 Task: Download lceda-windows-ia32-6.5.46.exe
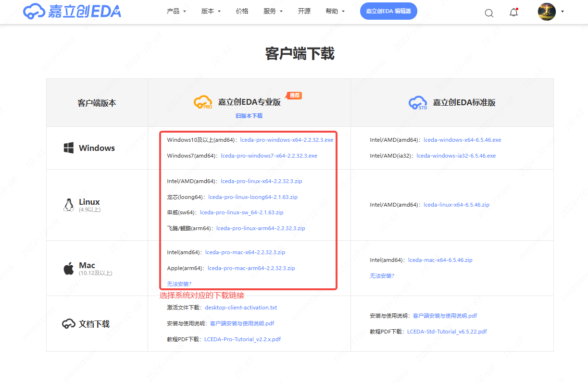(456, 156)
